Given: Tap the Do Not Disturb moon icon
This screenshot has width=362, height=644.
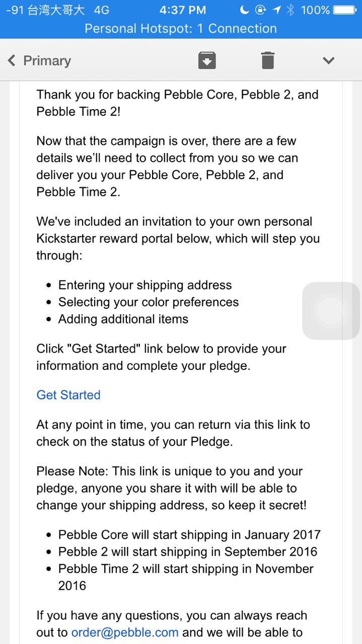Looking at the screenshot, I should point(245,10).
